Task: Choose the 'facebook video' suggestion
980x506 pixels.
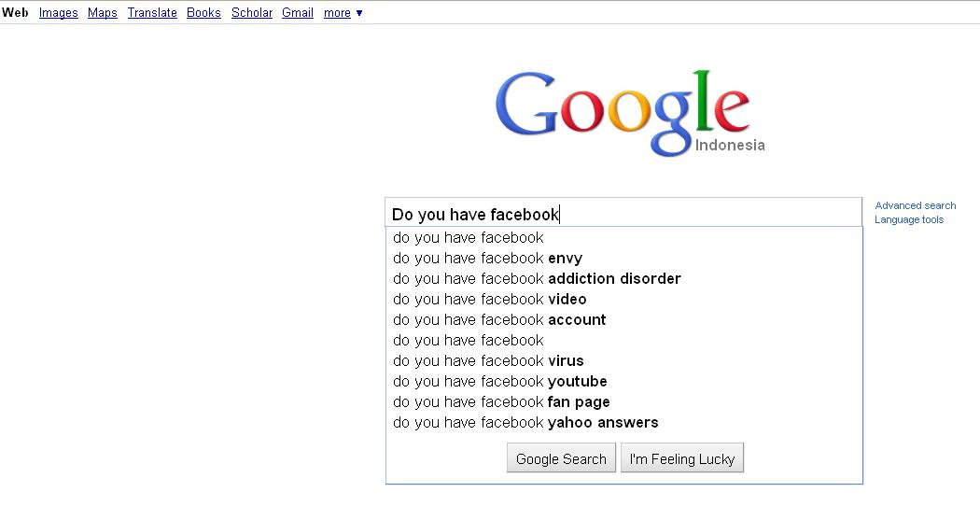Action: click(623, 300)
